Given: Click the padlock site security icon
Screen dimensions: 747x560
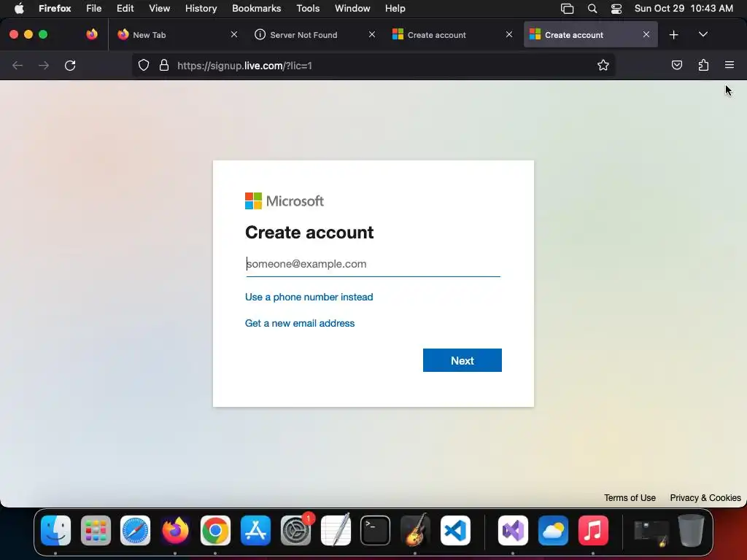Looking at the screenshot, I should point(164,65).
